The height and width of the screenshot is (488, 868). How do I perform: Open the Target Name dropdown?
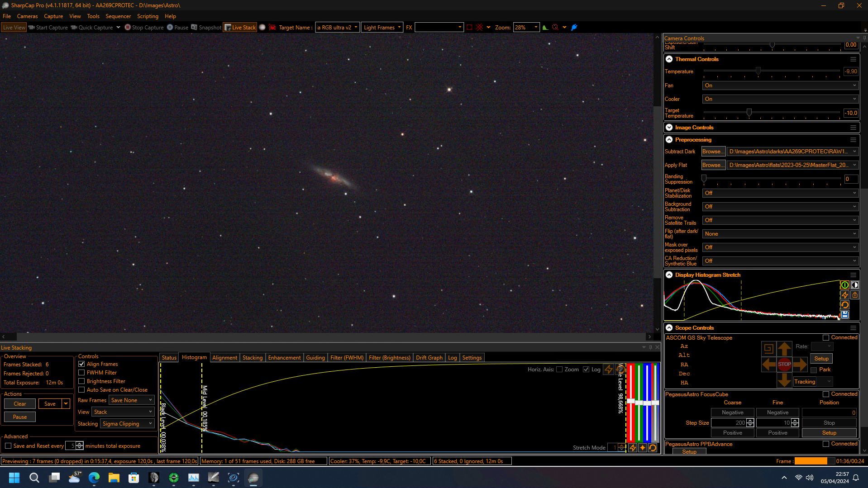click(x=338, y=28)
